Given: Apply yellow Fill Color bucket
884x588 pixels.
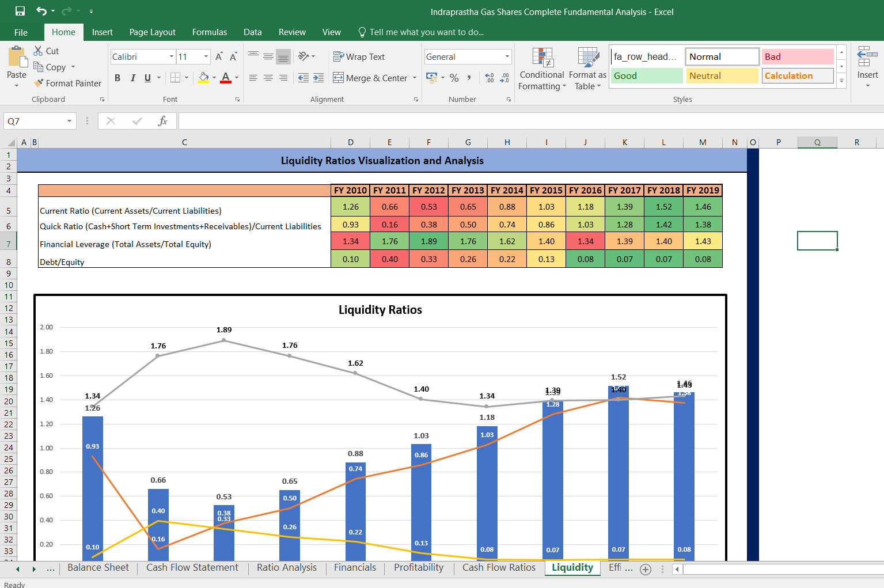Looking at the screenshot, I should (203, 78).
